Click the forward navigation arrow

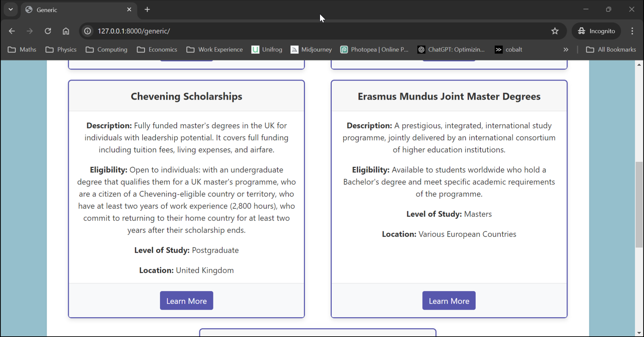tap(30, 31)
